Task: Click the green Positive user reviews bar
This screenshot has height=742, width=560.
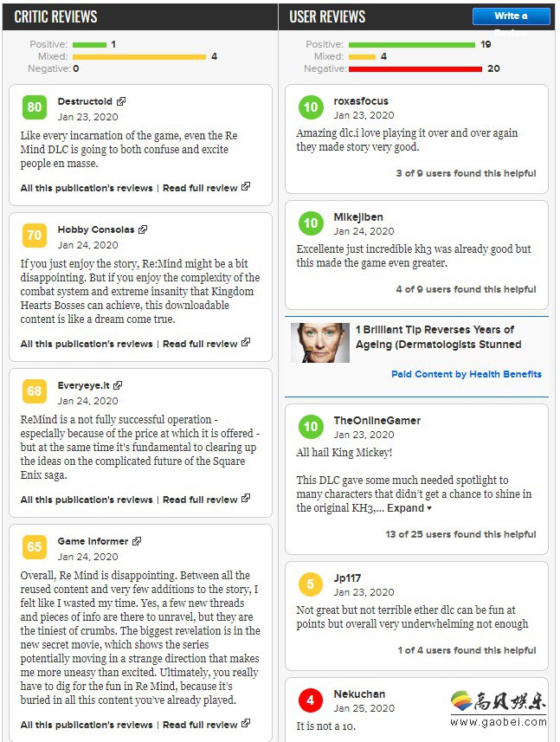Action: pos(412,44)
